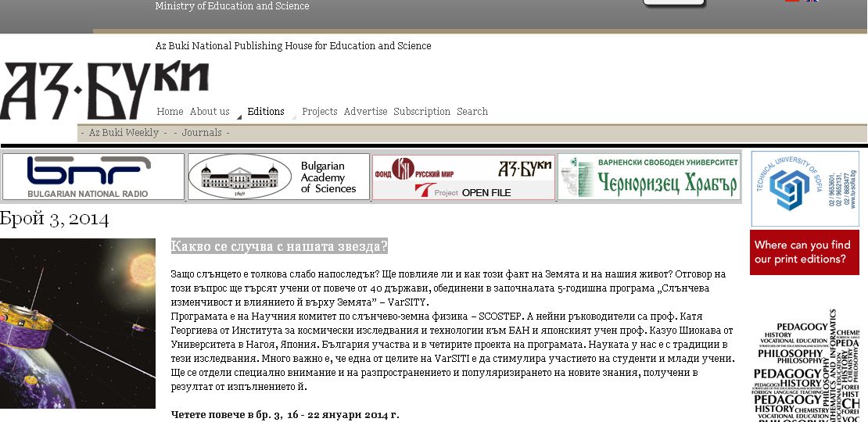
Task: Click the Az Buki logo
Action: [x=104, y=90]
